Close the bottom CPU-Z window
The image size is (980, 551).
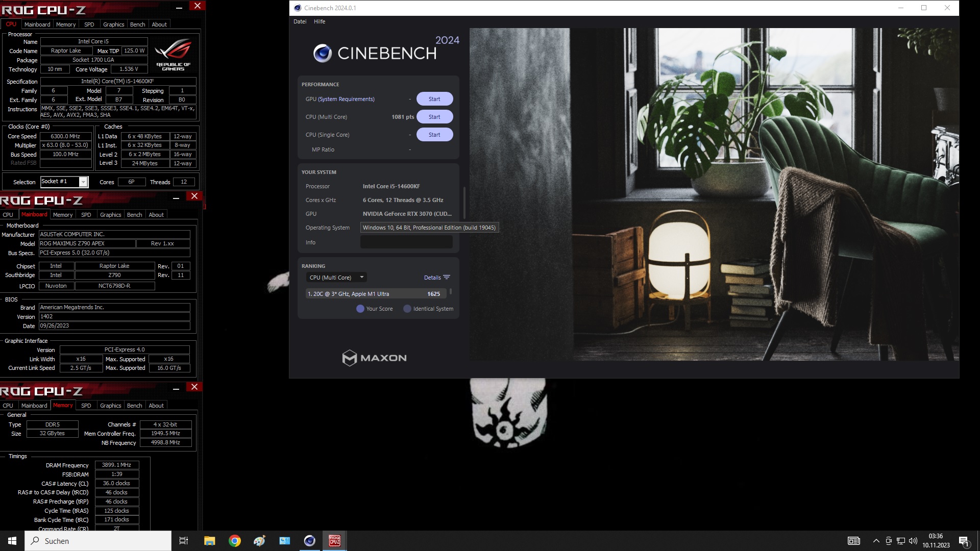(x=194, y=387)
